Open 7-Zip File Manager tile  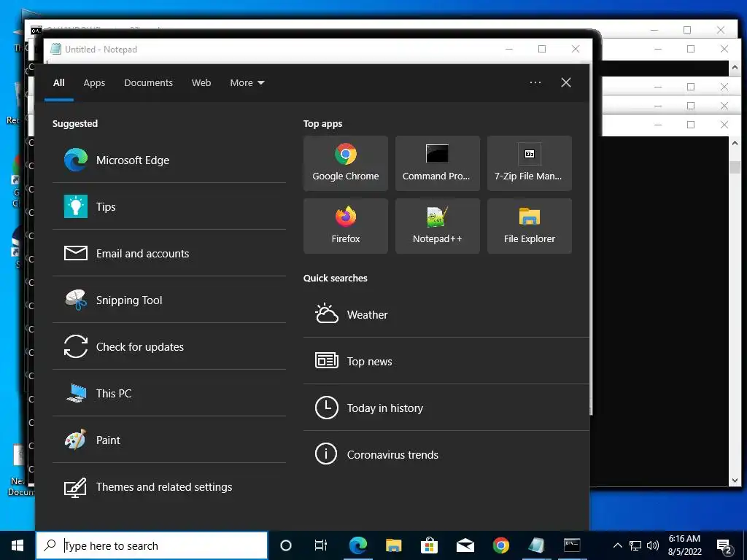(530, 163)
